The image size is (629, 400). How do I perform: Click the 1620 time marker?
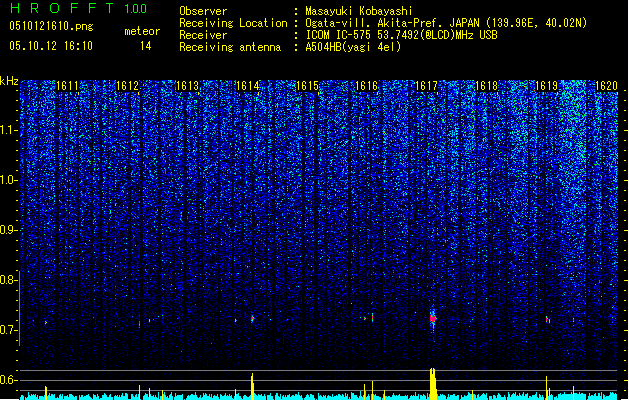coord(606,86)
